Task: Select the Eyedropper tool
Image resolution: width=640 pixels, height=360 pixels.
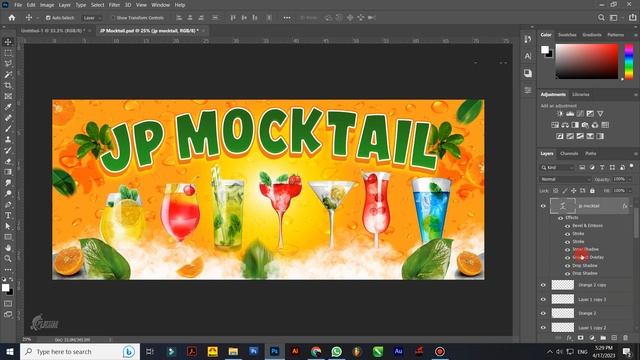Action: click(8, 107)
